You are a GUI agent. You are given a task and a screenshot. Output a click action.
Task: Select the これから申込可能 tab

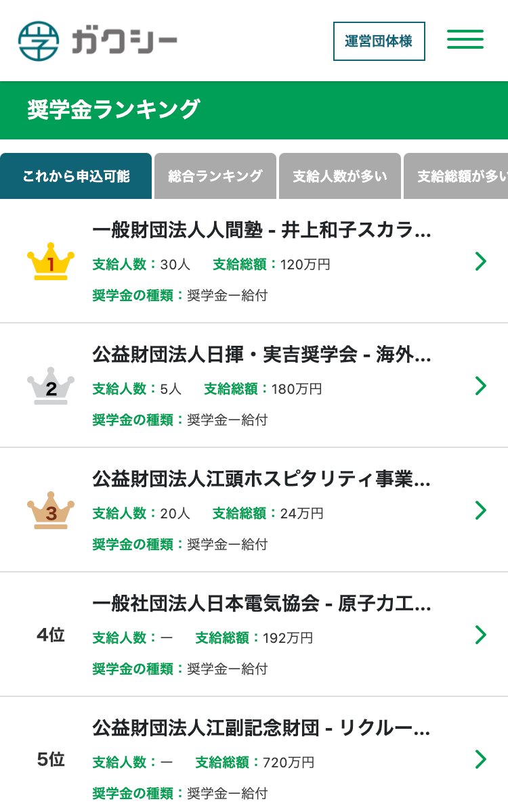coord(76,177)
